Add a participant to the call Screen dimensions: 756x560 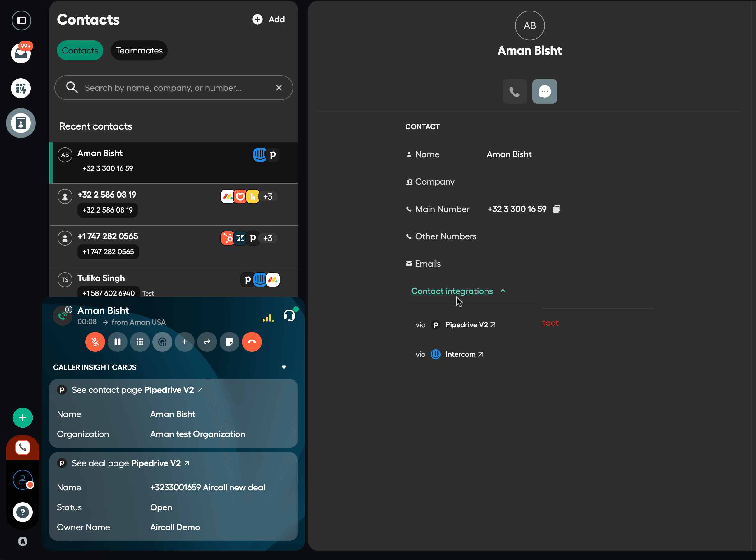pyautogui.click(x=184, y=342)
